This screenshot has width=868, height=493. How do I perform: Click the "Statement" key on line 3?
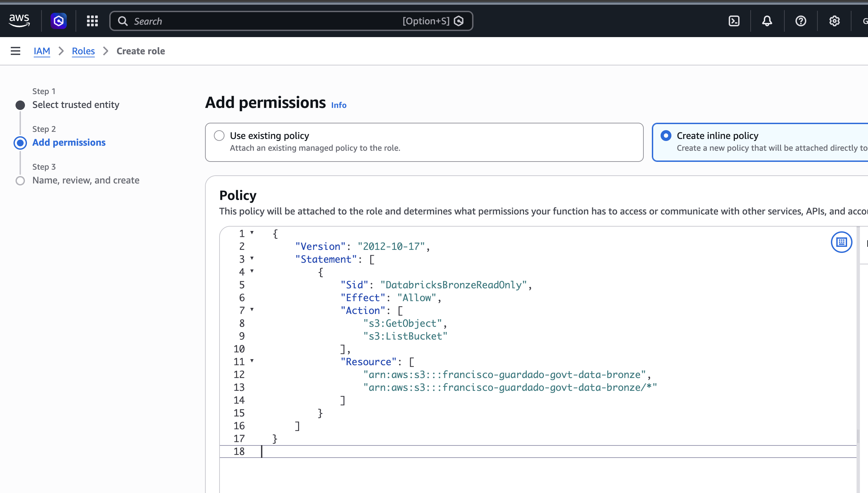pyautogui.click(x=326, y=259)
